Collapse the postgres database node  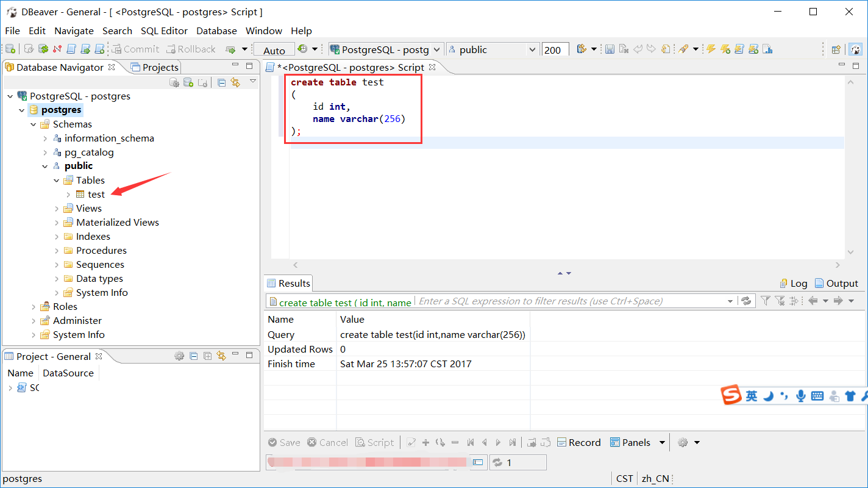[22, 110]
